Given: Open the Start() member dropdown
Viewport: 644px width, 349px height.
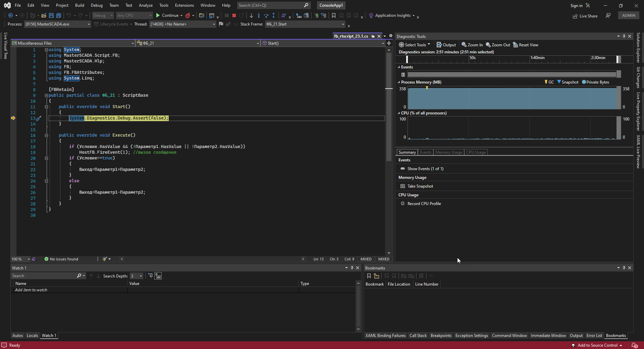Looking at the screenshot, I should click(323, 43).
